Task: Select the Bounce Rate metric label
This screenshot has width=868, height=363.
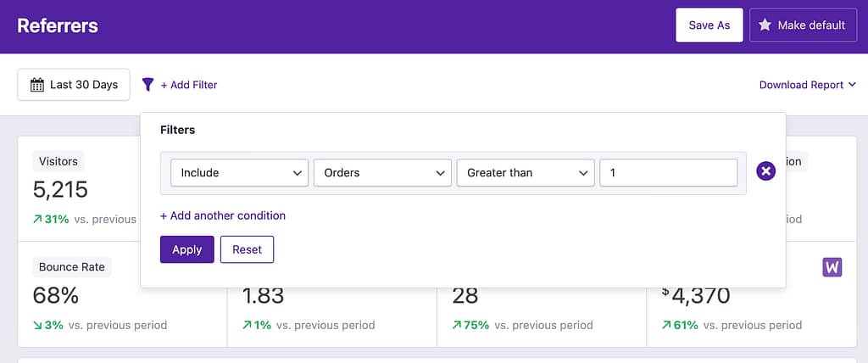Action: pos(72,266)
